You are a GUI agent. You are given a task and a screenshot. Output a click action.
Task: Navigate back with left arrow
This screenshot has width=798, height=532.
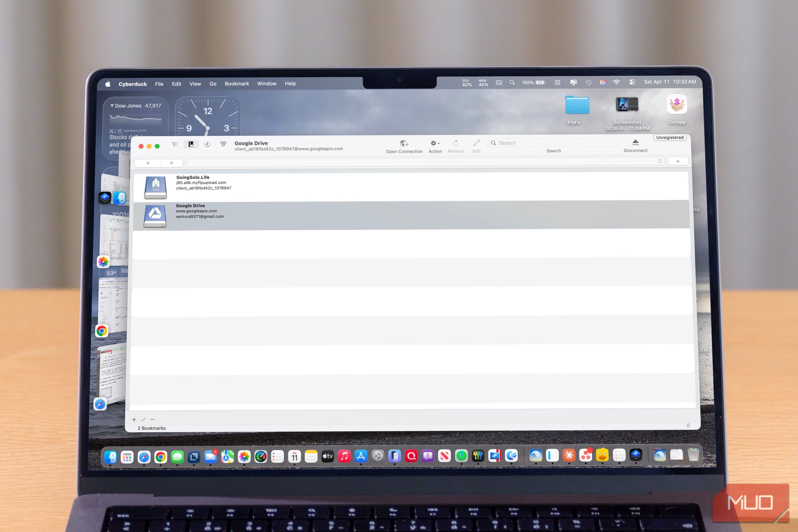pyautogui.click(x=147, y=163)
